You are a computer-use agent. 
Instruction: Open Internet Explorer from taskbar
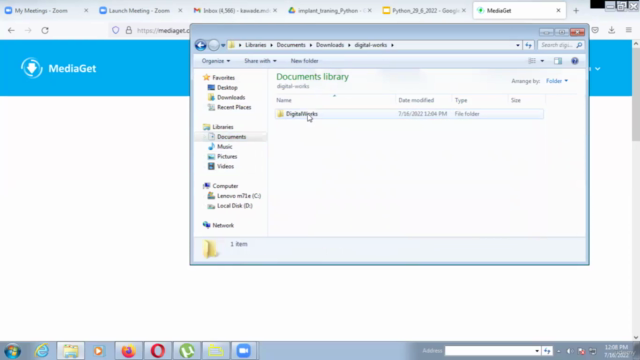click(x=42, y=351)
